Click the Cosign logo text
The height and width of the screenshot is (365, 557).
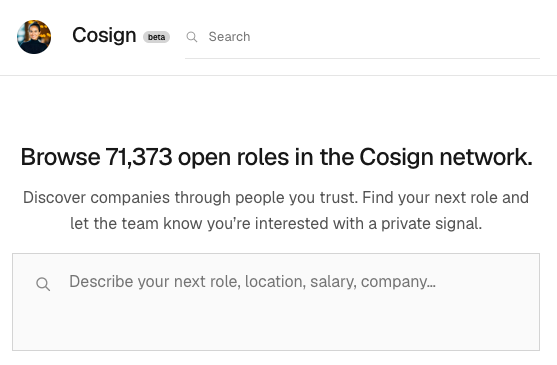tap(104, 36)
